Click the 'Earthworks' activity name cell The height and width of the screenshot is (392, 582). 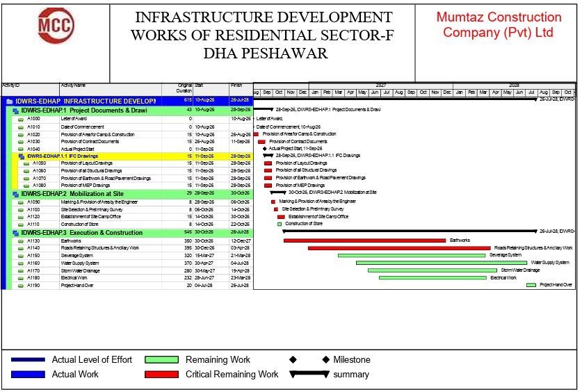click(111, 241)
